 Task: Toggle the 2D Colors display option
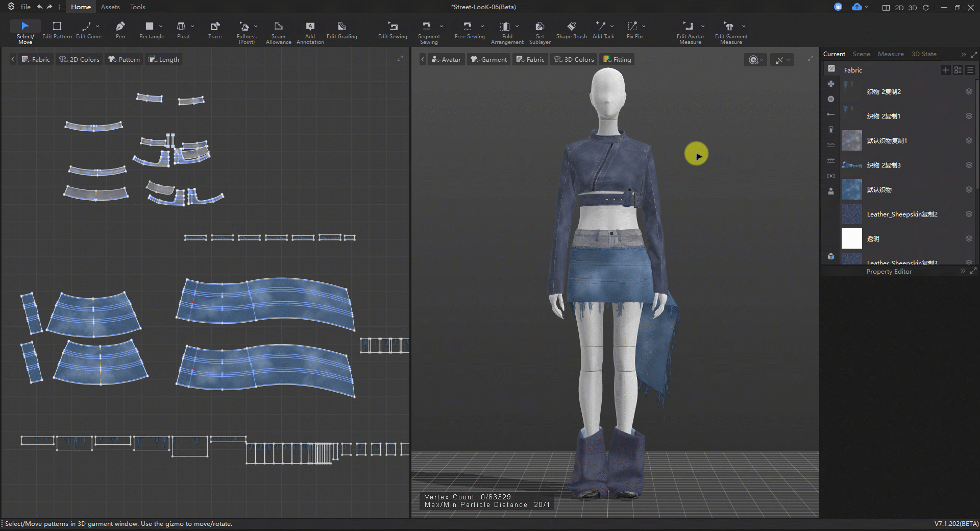click(x=79, y=59)
